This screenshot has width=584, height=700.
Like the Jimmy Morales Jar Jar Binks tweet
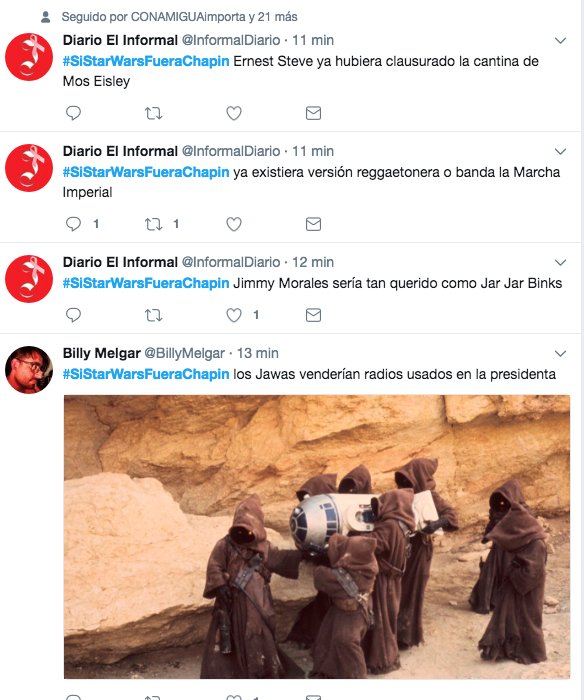coord(234,315)
